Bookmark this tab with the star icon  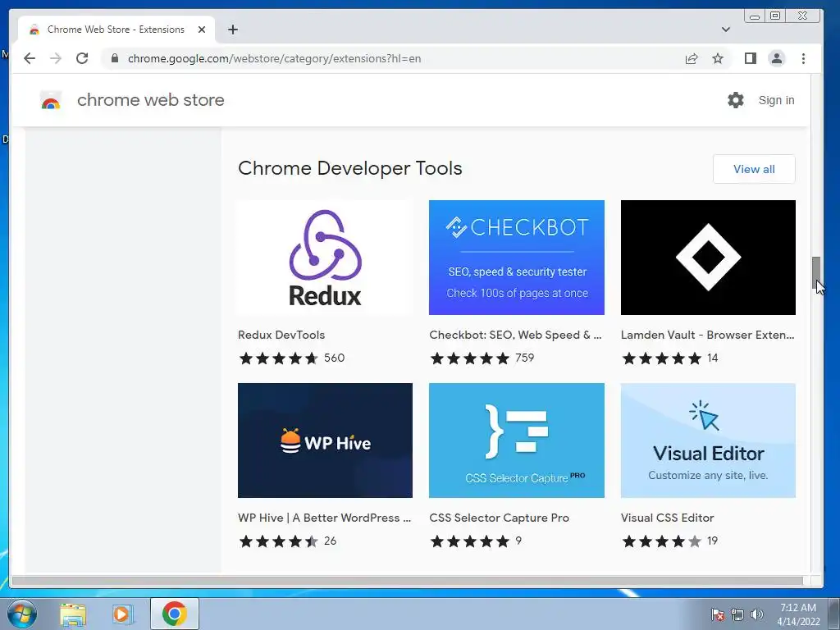coord(718,58)
